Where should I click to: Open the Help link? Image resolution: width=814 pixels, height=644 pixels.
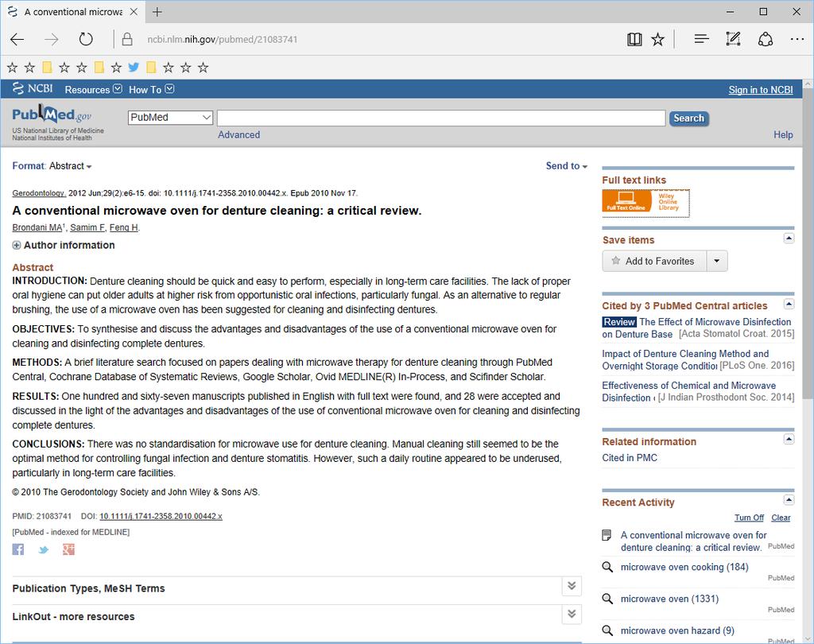coord(783,135)
